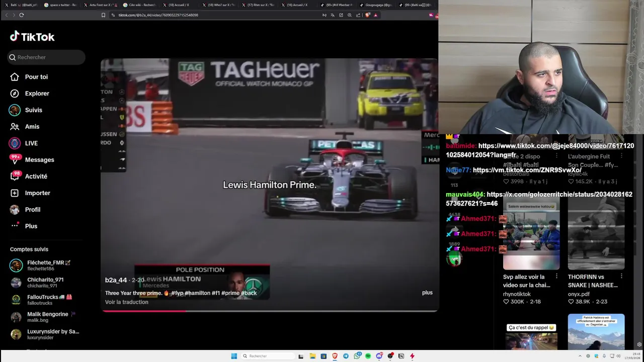Open WhatsApp from the taskbar
The width and height of the screenshot is (644, 362).
click(x=357, y=356)
